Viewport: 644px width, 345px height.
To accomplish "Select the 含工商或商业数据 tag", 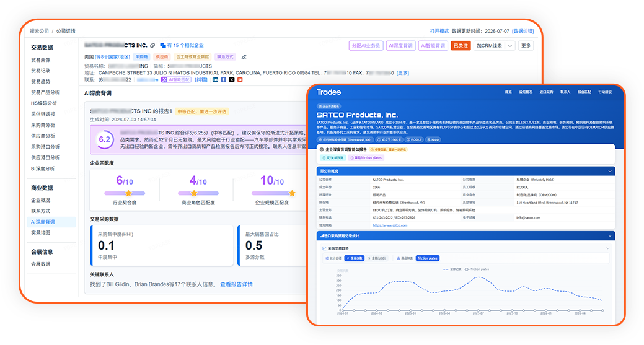I will (x=192, y=57).
